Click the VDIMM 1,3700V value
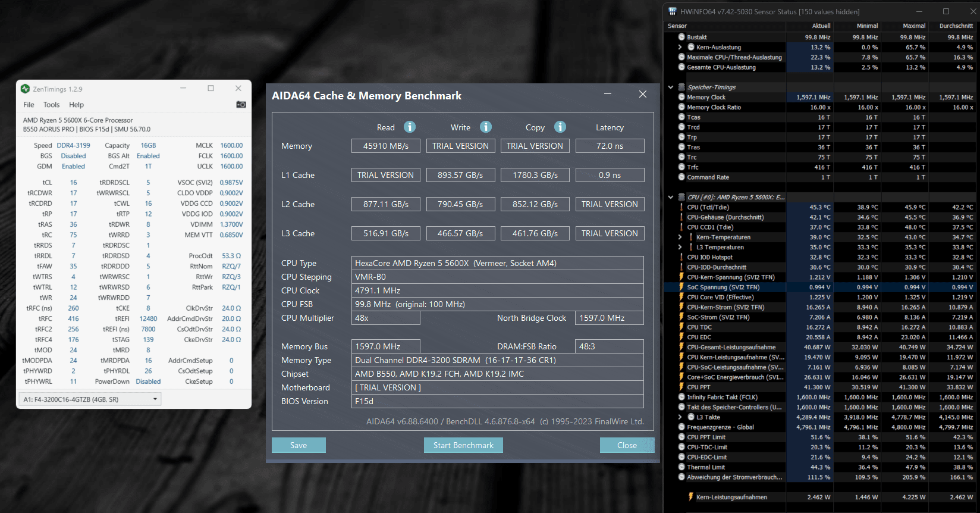 tap(231, 224)
